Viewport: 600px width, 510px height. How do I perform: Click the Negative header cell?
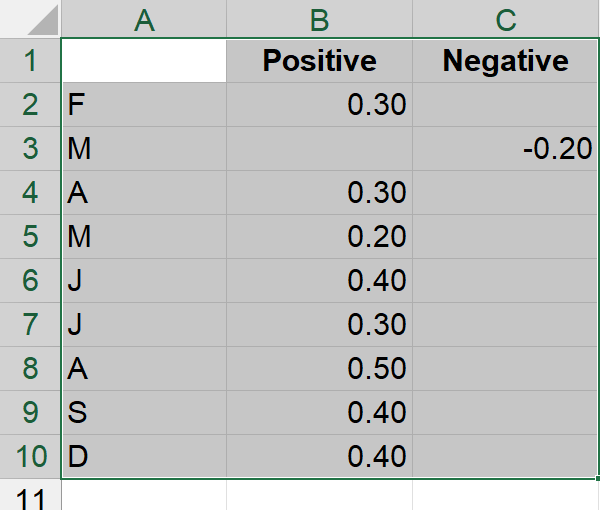tap(505, 61)
